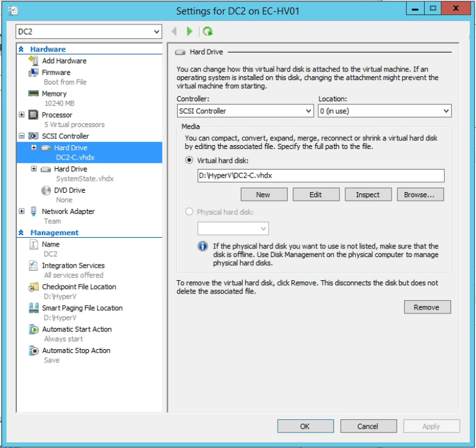Viewport: 476px width, 448px height.
Task: Open the DC2 virtual machine selector dropdown
Action: (89, 31)
